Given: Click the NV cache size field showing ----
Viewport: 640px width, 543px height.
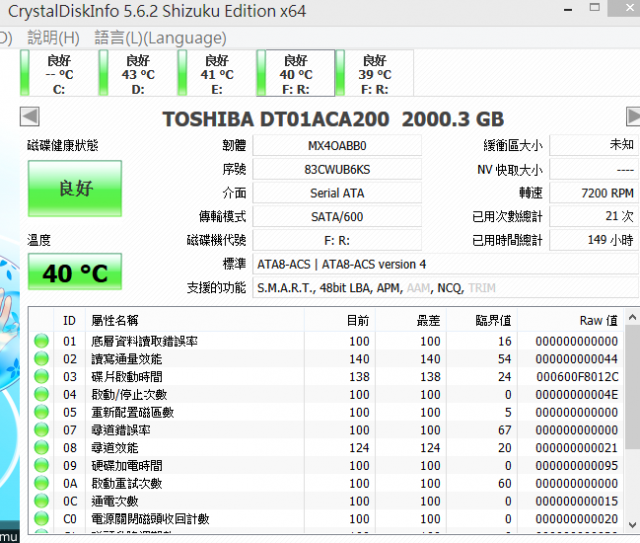Looking at the screenshot, I should pos(593,169).
